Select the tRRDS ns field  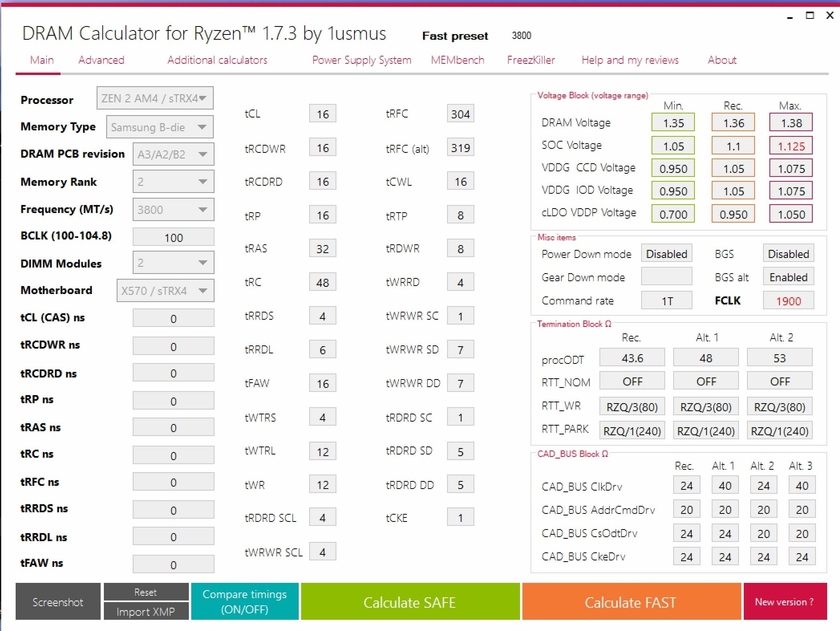173,510
